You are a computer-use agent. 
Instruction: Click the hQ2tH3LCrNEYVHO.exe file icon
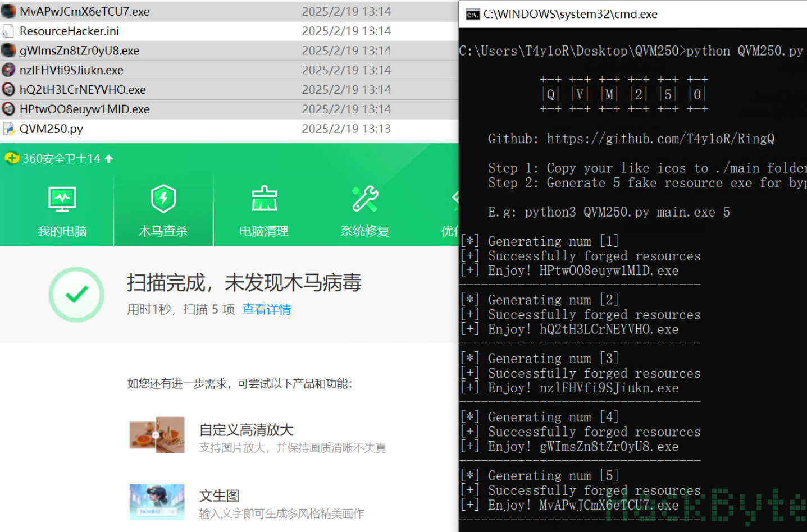click(x=8, y=89)
